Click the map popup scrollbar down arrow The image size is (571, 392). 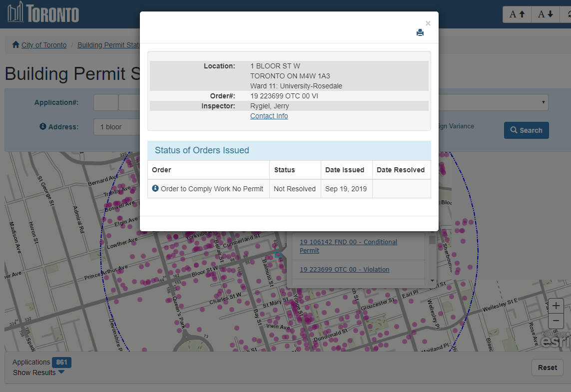tap(432, 281)
